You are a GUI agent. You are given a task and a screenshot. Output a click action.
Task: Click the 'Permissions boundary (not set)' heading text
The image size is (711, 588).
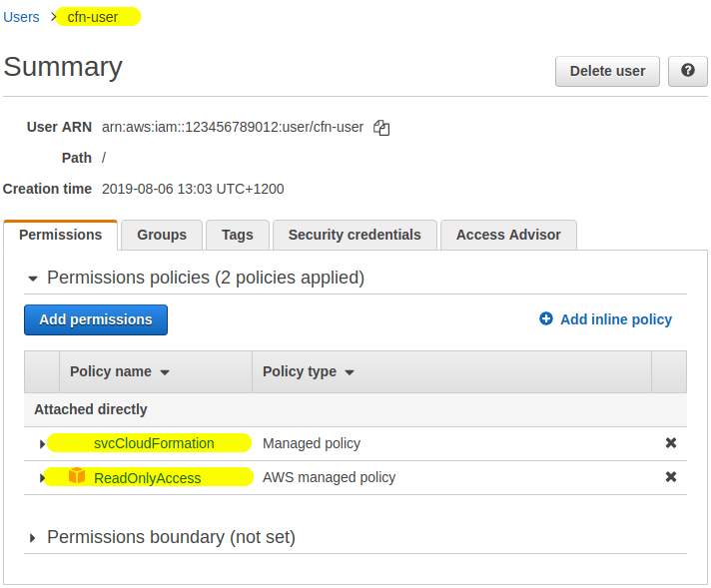172,537
